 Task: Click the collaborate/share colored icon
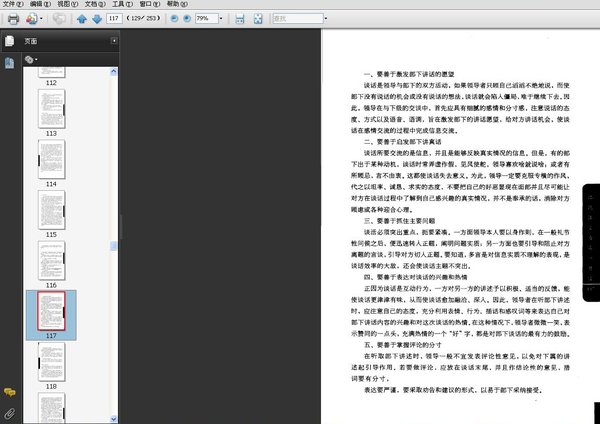coord(31,18)
